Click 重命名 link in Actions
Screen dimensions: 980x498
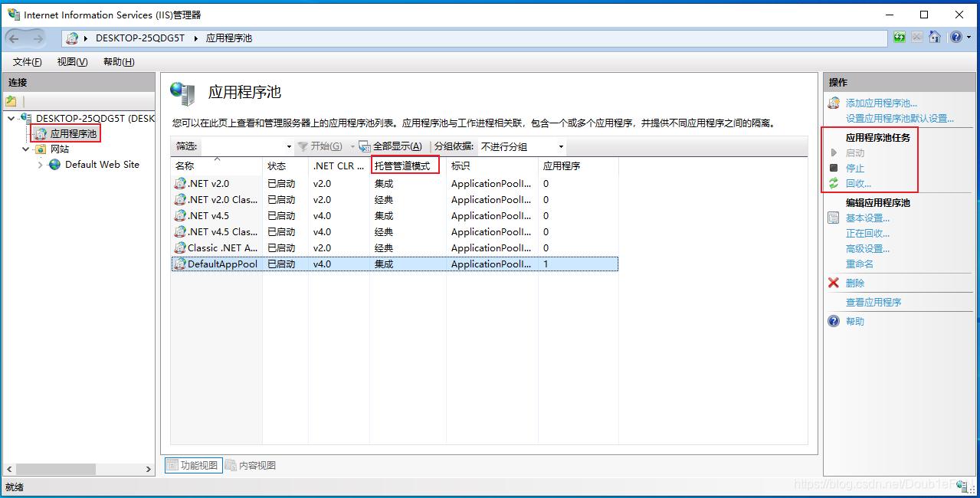click(x=860, y=264)
